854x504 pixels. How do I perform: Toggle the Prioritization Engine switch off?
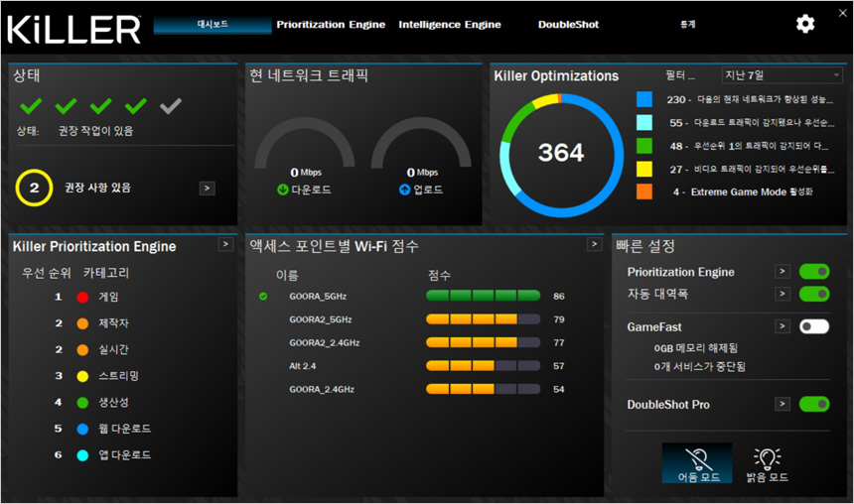click(813, 271)
